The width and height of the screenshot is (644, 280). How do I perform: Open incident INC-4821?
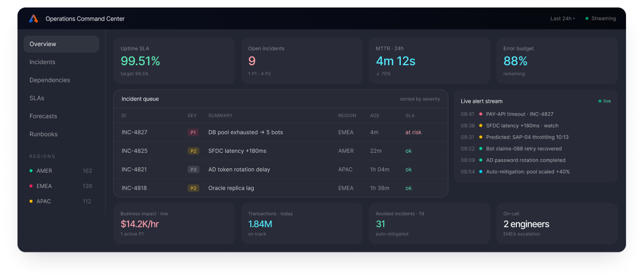click(x=281, y=169)
